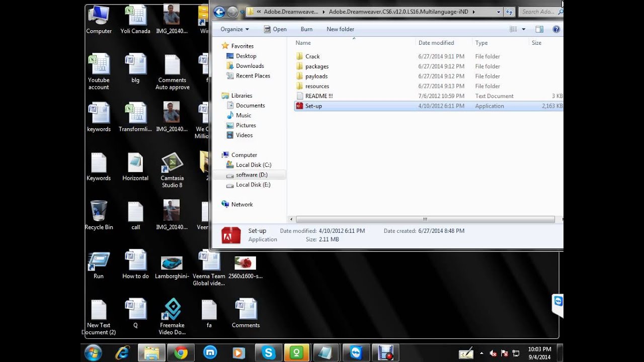Click the change view icon in Explorer
644x362 pixels.
click(513, 29)
